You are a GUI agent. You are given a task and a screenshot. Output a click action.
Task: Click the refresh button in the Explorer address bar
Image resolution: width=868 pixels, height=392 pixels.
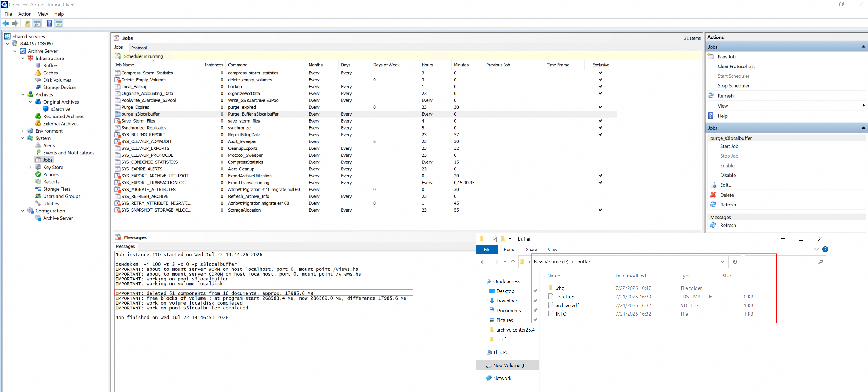[x=735, y=262]
